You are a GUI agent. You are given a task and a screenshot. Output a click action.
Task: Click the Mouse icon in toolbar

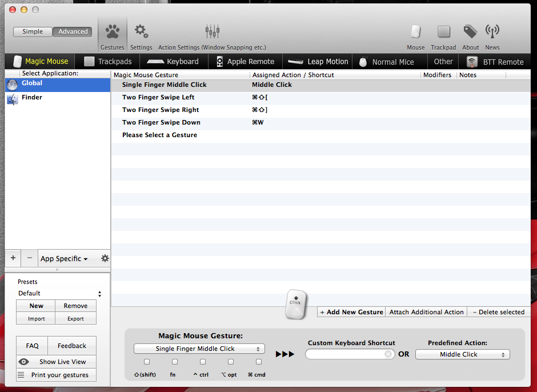[415, 32]
